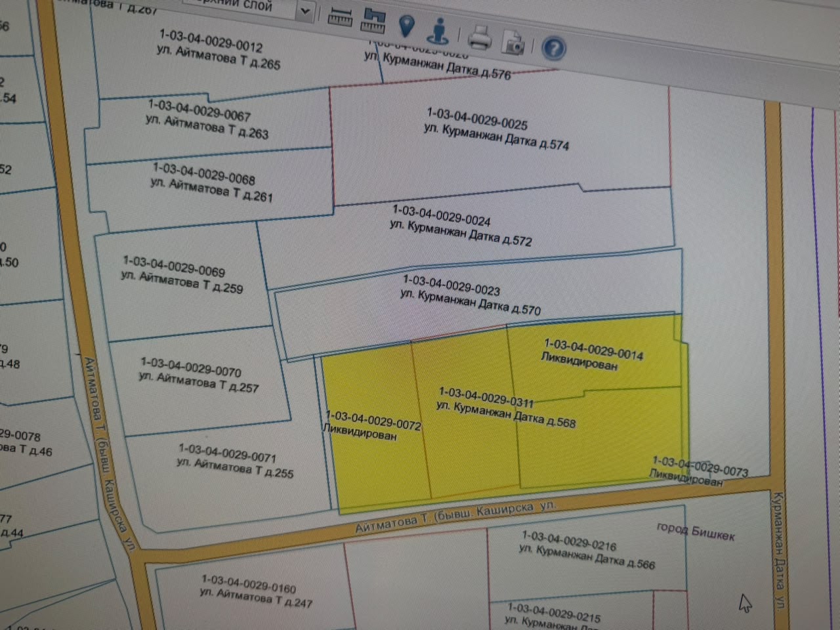Click parcel 1-03-04-0029-0023 Курманжан Датка д.570
Viewport: 840px width, 630px height.
click(470, 295)
